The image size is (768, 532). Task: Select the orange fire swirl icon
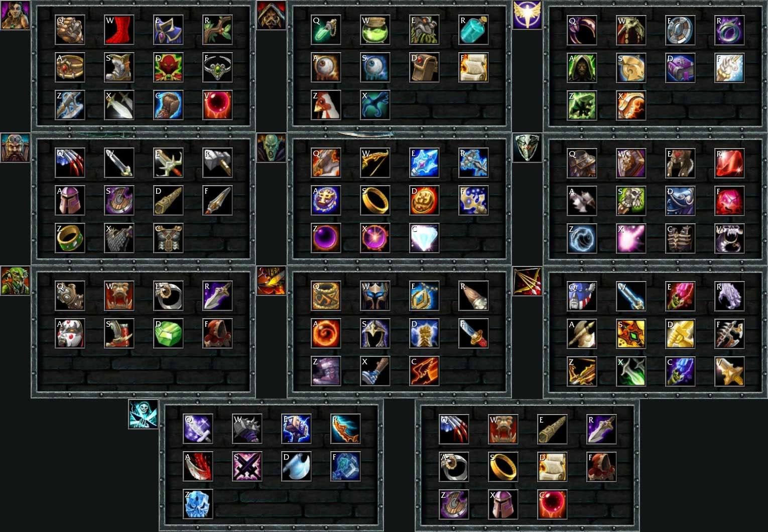click(326, 333)
